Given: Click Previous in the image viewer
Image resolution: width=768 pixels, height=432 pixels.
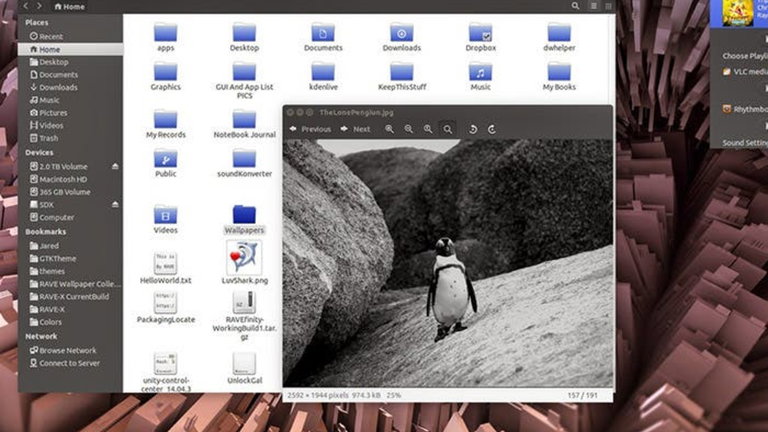Looking at the screenshot, I should click(x=310, y=129).
